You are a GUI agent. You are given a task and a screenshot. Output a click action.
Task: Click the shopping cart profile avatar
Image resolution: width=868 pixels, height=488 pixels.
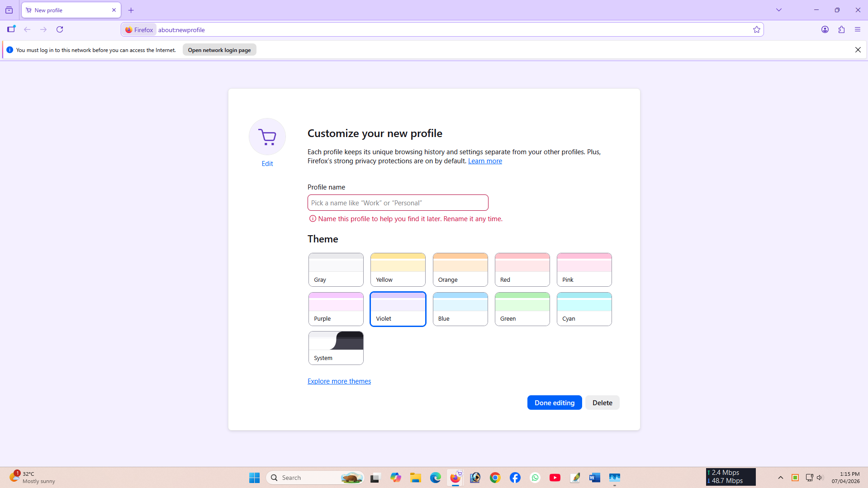(267, 137)
